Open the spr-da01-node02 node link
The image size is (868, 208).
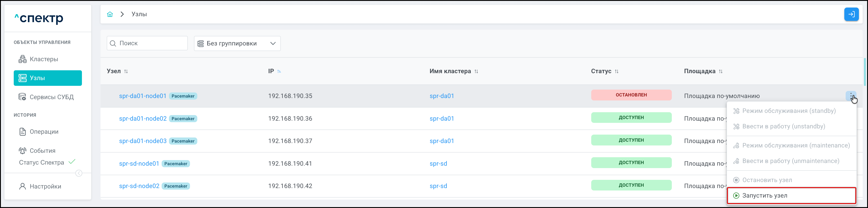tap(143, 118)
